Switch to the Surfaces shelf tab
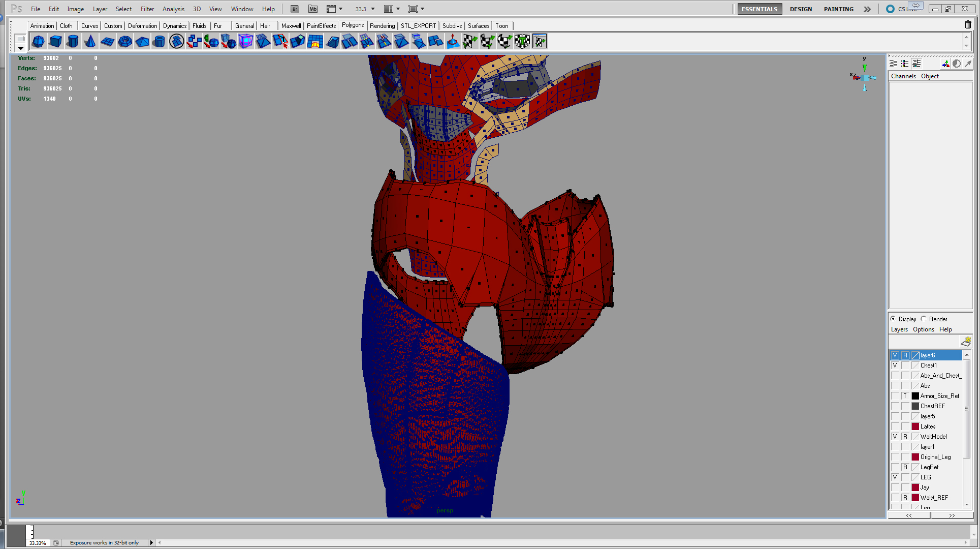 coord(479,25)
